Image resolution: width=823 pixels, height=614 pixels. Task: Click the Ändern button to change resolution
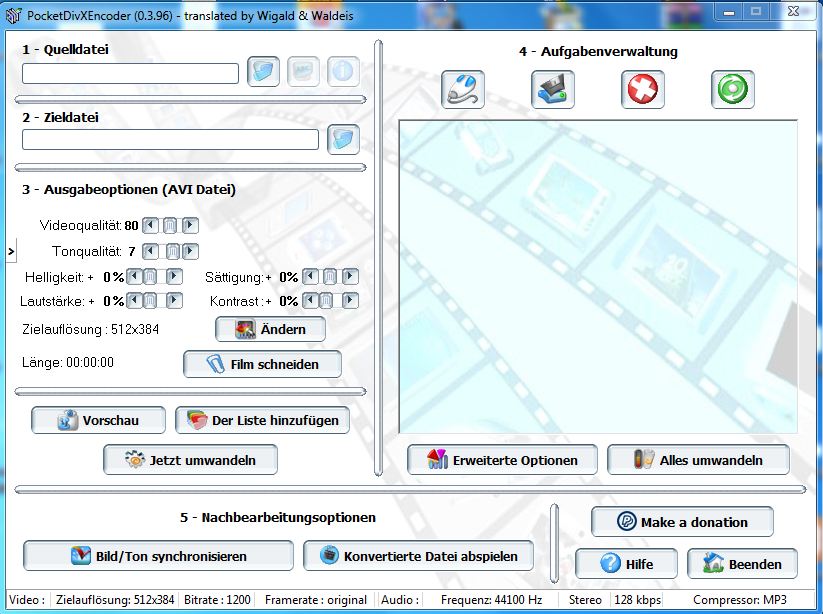pos(270,330)
